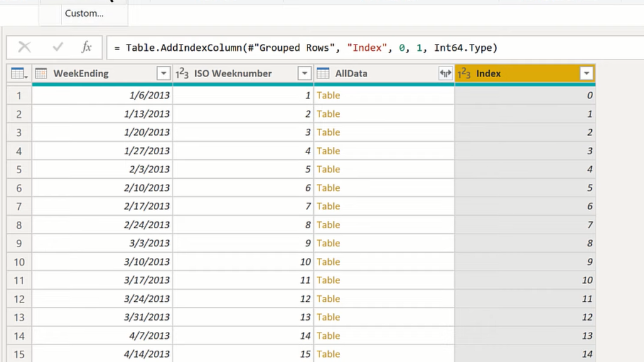Screen dimensions: 644x362
Task: Click the Custom... button
Action: pyautogui.click(x=84, y=13)
